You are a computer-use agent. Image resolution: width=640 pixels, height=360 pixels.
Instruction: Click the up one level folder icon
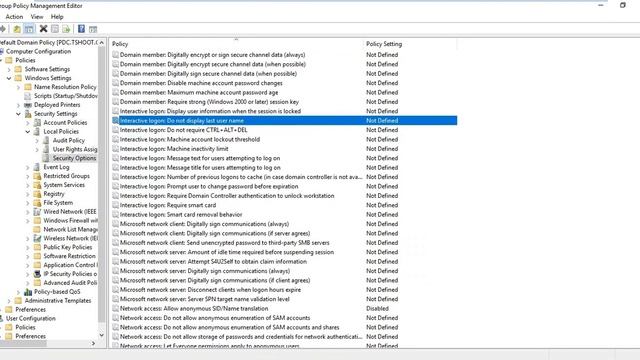coord(17,29)
